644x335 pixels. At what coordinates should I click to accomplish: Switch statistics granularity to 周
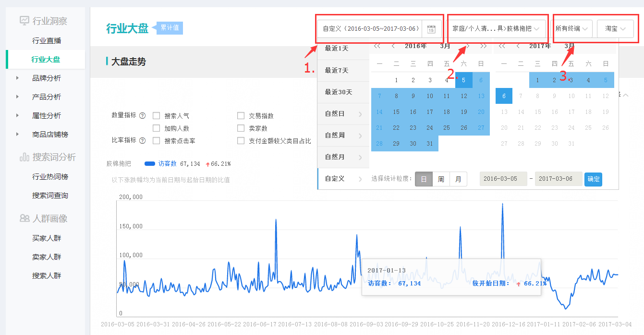pyautogui.click(x=441, y=179)
